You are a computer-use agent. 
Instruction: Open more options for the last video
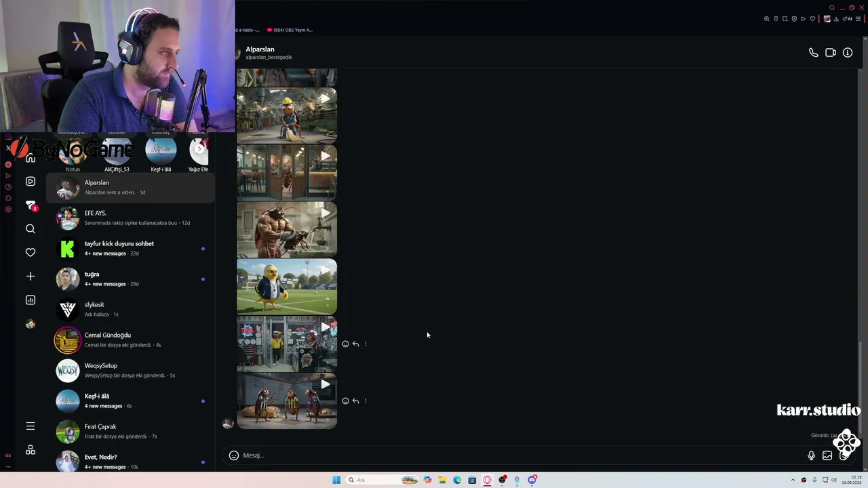point(366,401)
